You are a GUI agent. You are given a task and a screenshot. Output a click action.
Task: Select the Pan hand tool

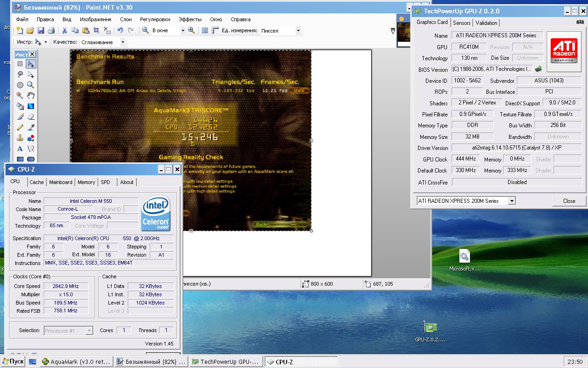(31, 96)
